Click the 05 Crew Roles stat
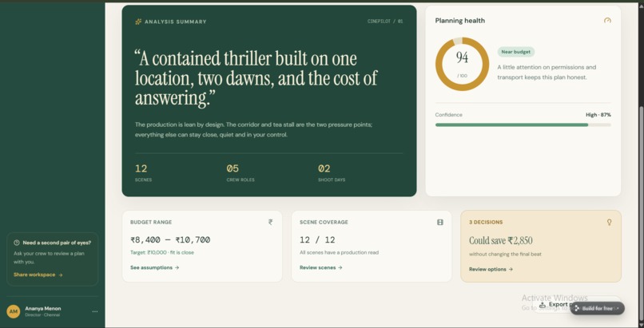The width and height of the screenshot is (644, 328). (x=241, y=172)
